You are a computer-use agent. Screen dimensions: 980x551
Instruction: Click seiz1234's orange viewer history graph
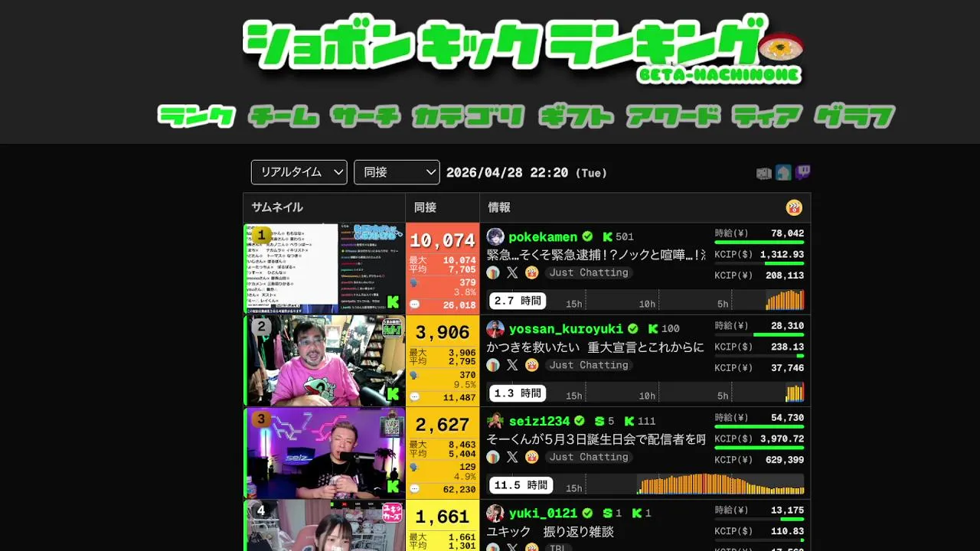click(720, 484)
